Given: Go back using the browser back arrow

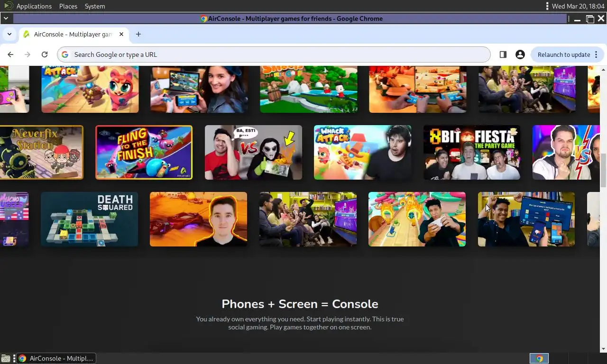Looking at the screenshot, I should click(x=10, y=55).
